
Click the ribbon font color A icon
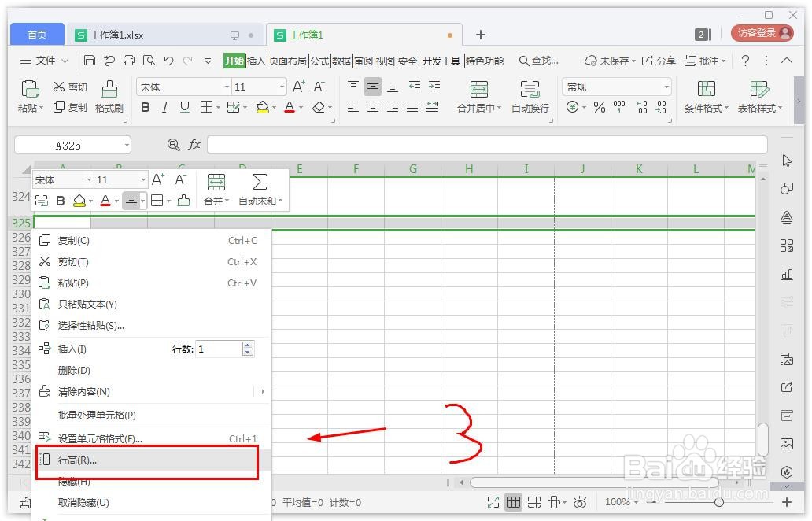[290, 107]
